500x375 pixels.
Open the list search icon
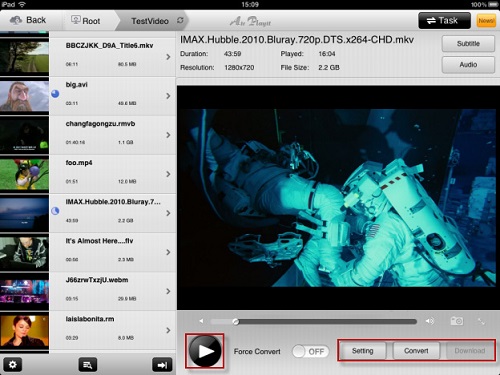point(88,365)
